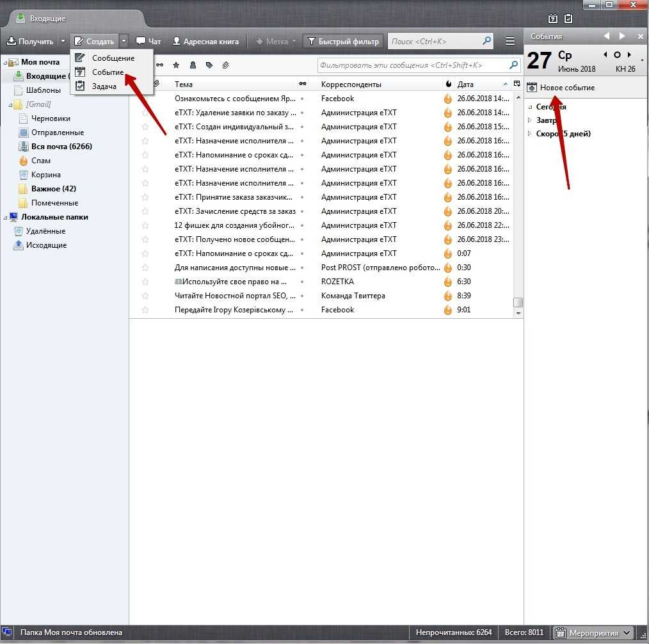Image resolution: width=649 pixels, height=644 pixels.
Task: Open the Чат toolbar button
Action: pyautogui.click(x=148, y=42)
